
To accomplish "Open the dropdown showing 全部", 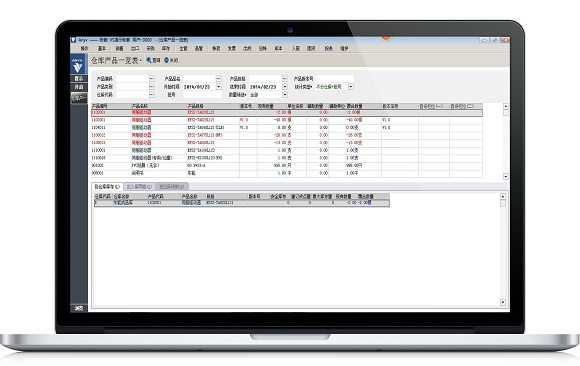I will (x=284, y=95).
